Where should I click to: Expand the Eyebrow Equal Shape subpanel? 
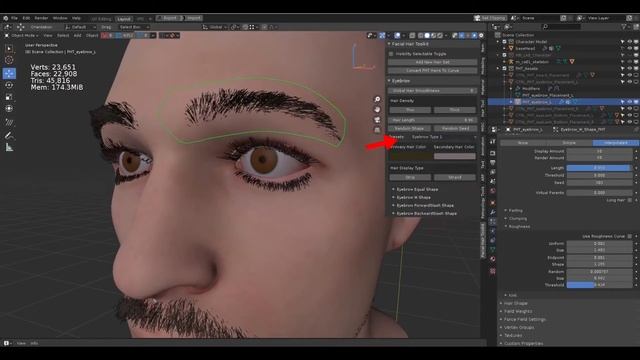[x=416, y=189]
